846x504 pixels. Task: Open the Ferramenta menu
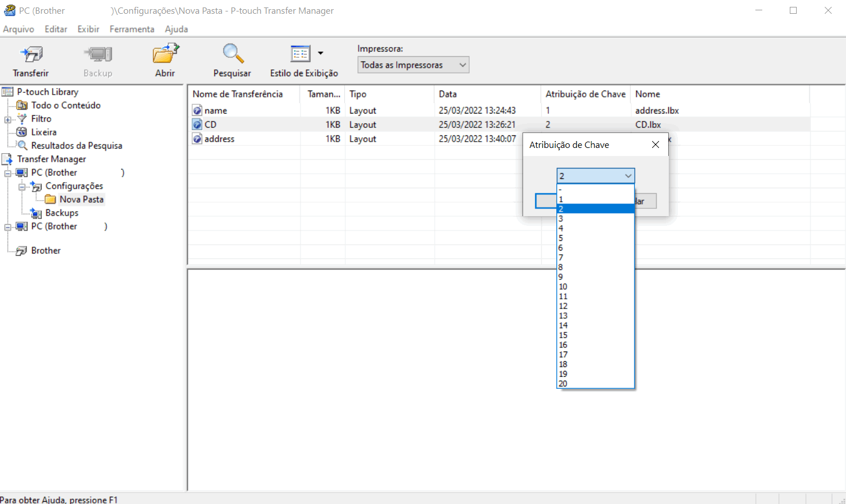pyautogui.click(x=132, y=29)
